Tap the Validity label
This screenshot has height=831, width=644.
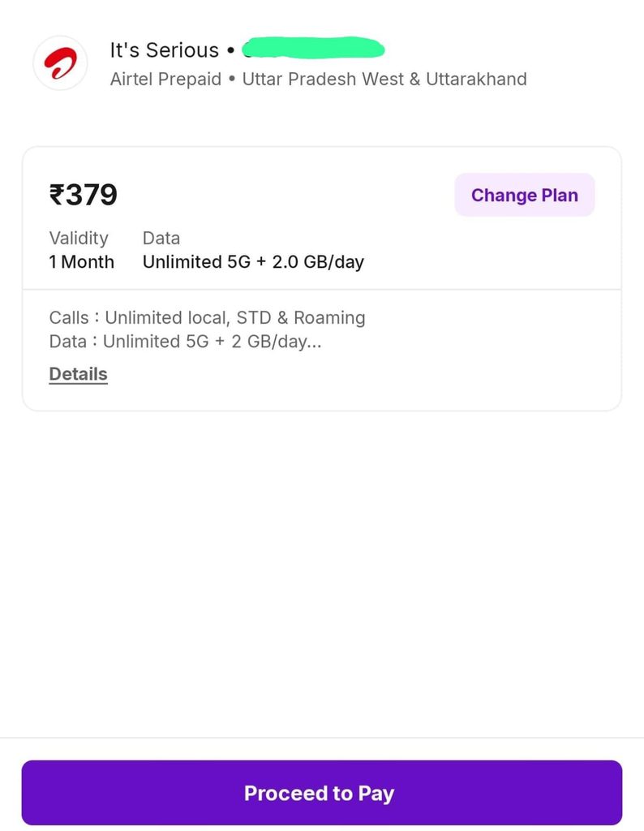(79, 239)
